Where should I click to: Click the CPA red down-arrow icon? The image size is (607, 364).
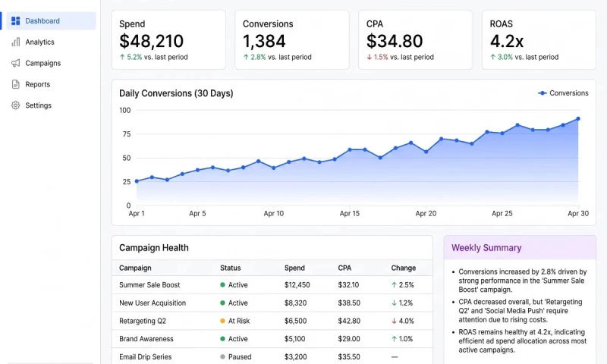tap(370, 57)
